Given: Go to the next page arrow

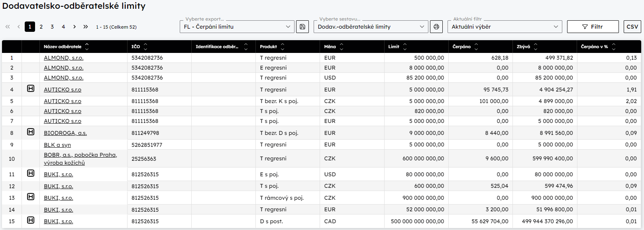Looking at the screenshot, I should point(75,27).
